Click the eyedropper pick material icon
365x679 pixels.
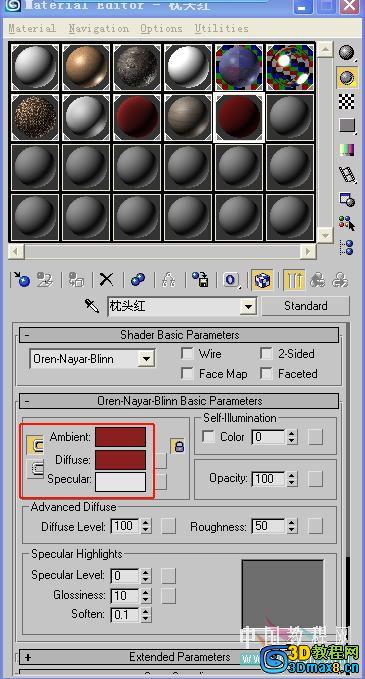(x=92, y=306)
